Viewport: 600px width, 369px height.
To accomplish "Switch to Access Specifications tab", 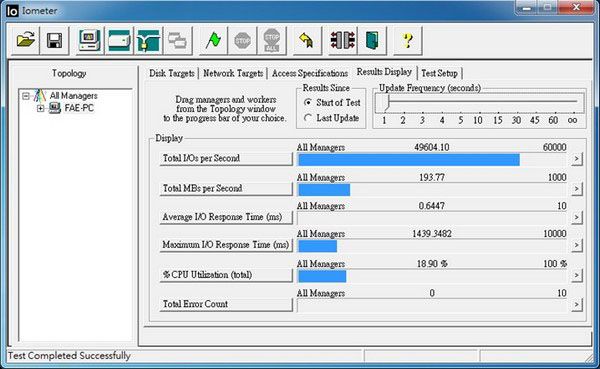I will point(310,73).
